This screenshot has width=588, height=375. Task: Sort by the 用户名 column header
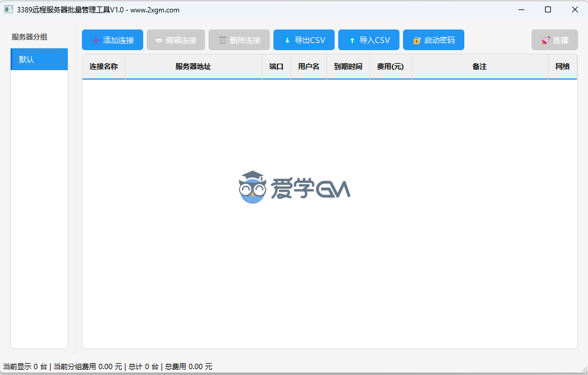pos(309,67)
